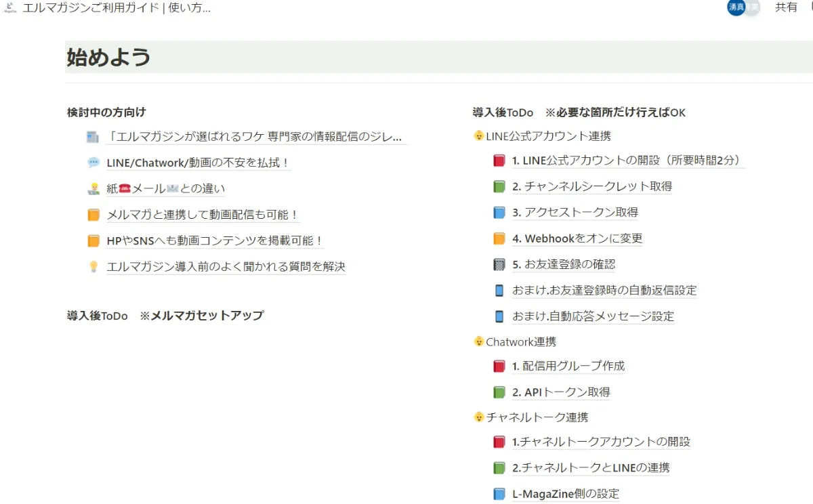Click red book icon beside 配信用グループ作成

499,366
